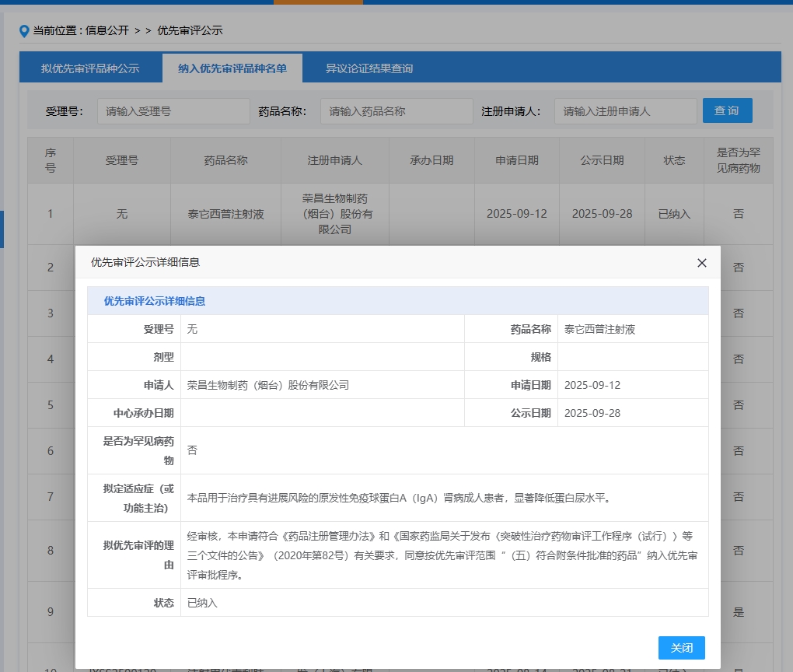Click the 受理号 column header

122,160
